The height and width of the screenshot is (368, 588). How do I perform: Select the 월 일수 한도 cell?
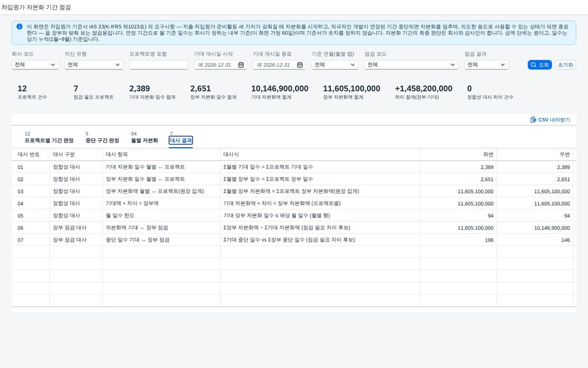click(x=161, y=215)
